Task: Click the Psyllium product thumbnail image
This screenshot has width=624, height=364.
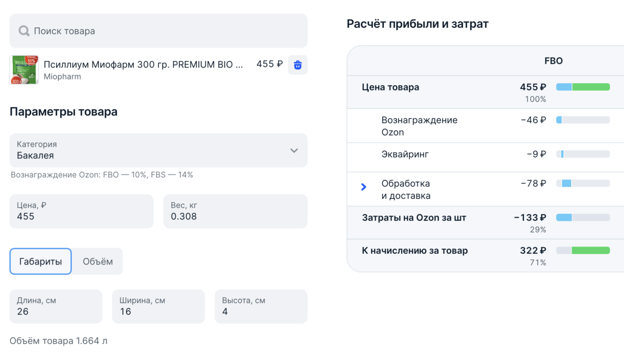Action: pos(24,70)
